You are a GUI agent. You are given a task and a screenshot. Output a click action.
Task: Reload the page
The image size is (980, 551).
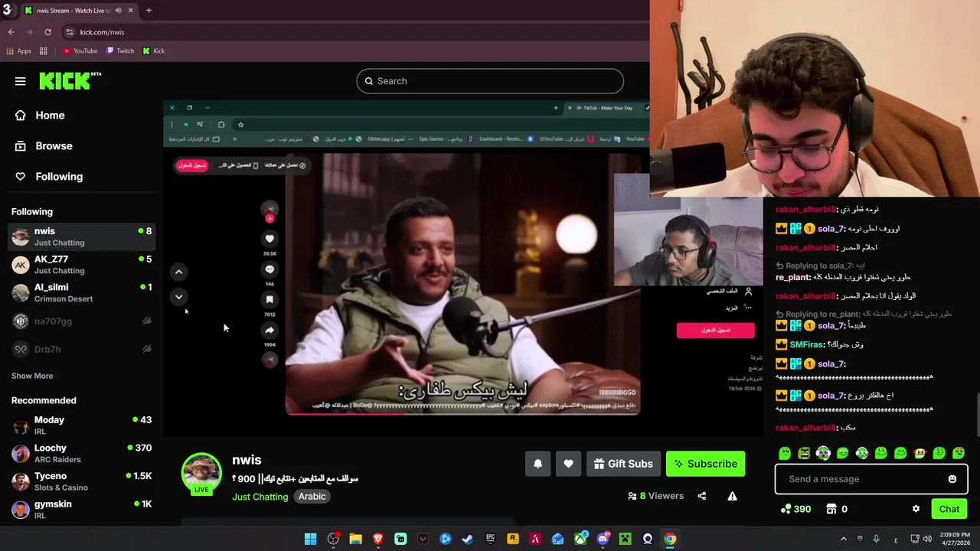(x=47, y=32)
